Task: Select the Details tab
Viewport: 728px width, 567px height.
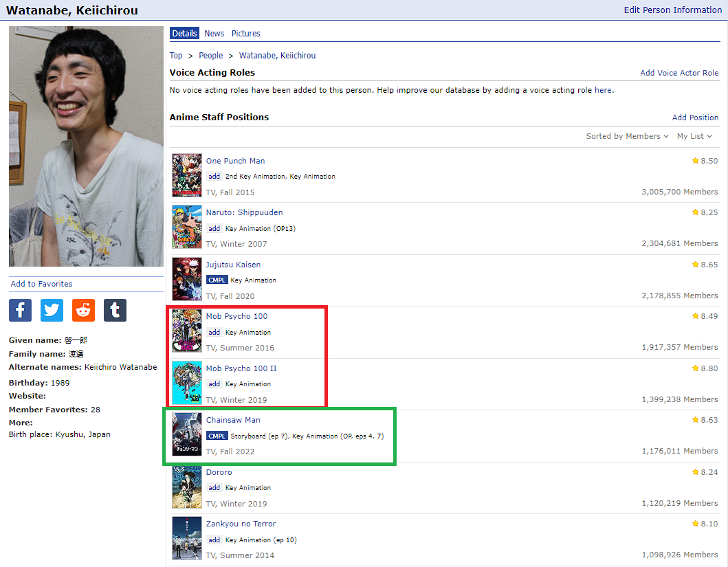Action: coord(184,33)
